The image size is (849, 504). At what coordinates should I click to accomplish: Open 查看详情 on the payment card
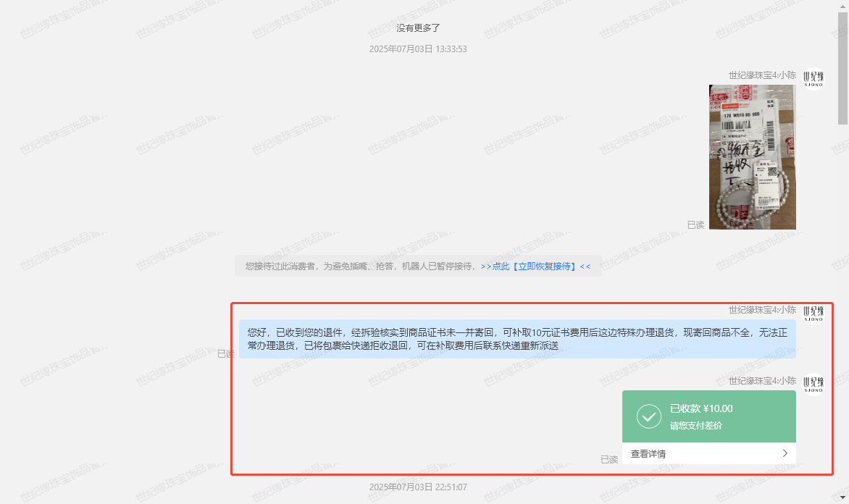[x=648, y=454]
